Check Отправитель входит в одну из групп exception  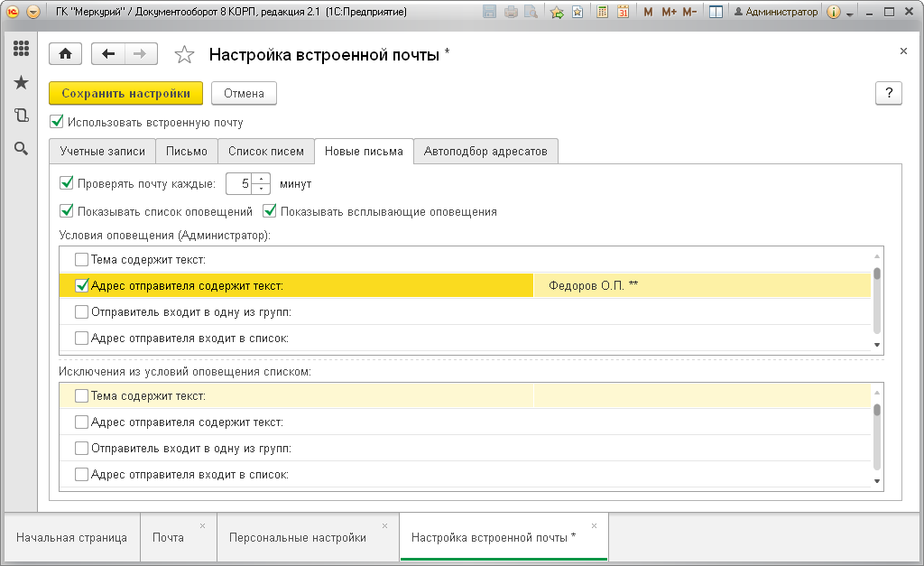pyautogui.click(x=81, y=448)
